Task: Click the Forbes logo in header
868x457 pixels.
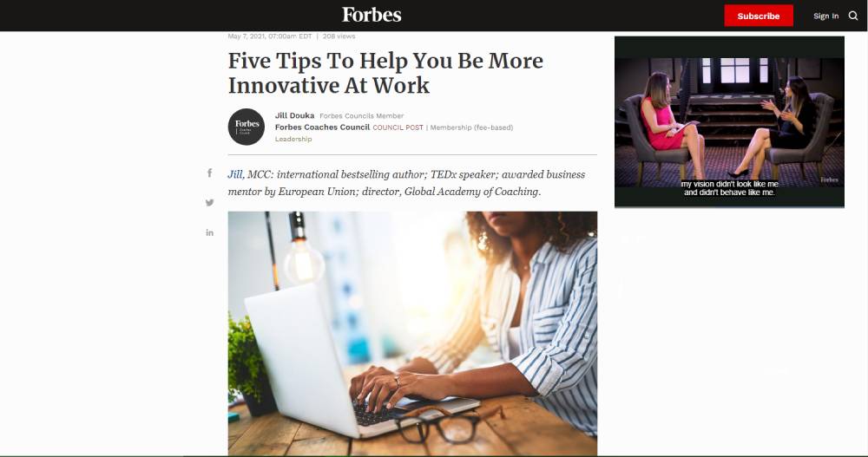Action: [372, 15]
